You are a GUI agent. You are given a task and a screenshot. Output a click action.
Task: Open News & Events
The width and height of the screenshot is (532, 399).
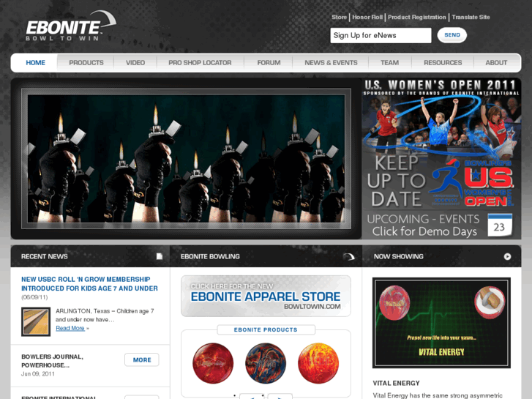[331, 63]
